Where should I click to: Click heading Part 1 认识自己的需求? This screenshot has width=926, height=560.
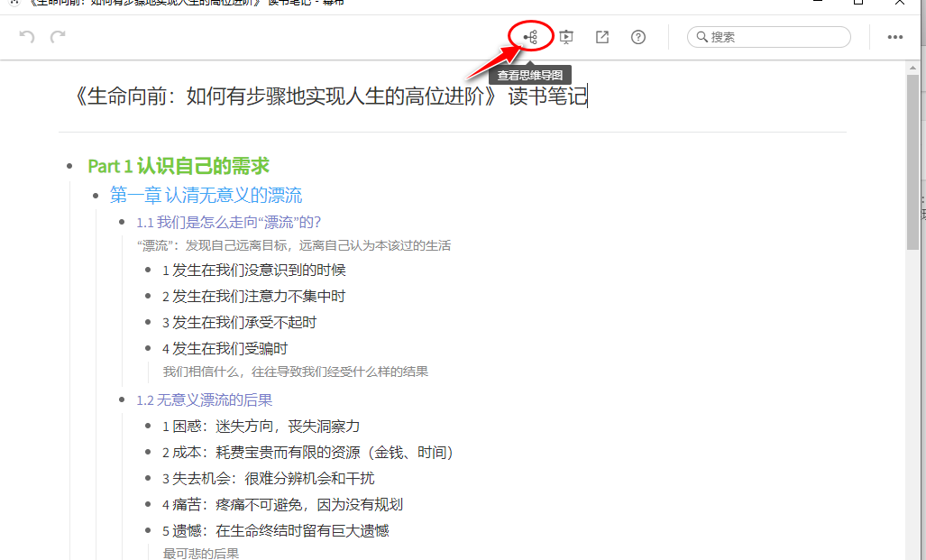[x=179, y=166]
